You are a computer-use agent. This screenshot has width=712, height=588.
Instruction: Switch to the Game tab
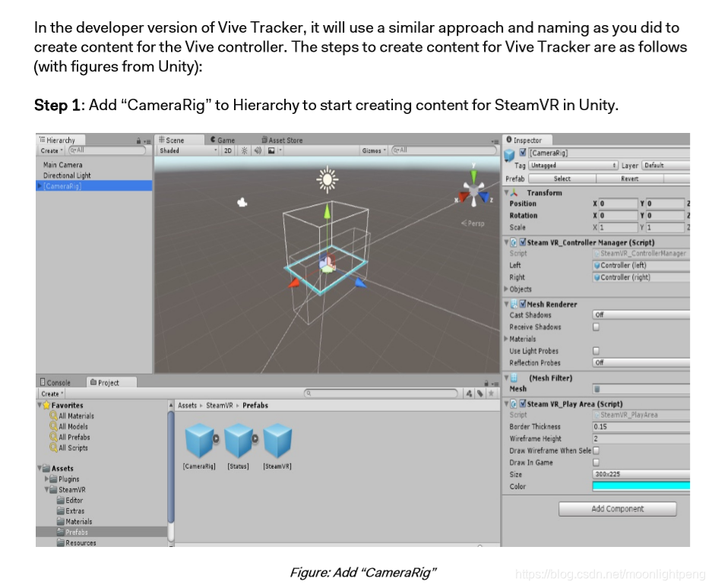pyautogui.click(x=223, y=141)
